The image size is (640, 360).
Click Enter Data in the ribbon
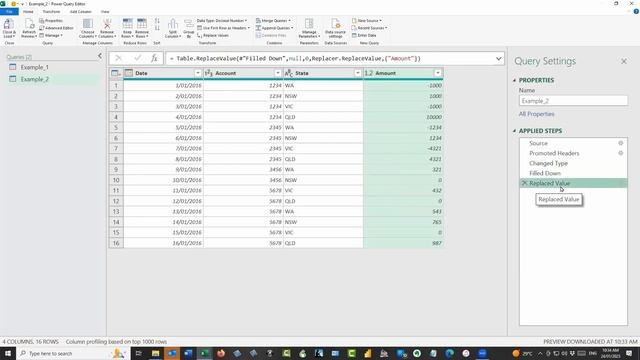[x=364, y=36]
